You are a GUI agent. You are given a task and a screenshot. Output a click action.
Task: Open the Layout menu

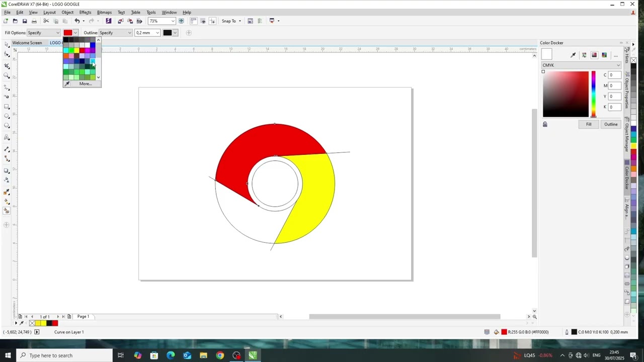[x=49, y=12]
